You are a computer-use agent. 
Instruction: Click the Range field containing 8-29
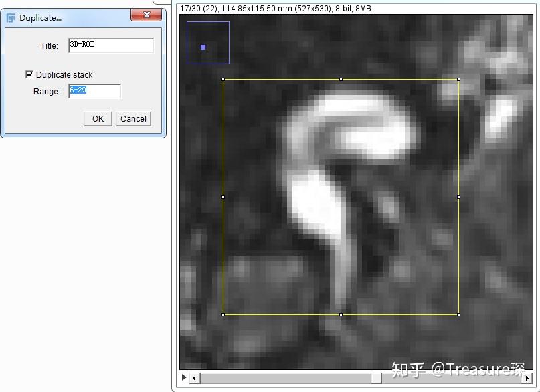point(94,91)
